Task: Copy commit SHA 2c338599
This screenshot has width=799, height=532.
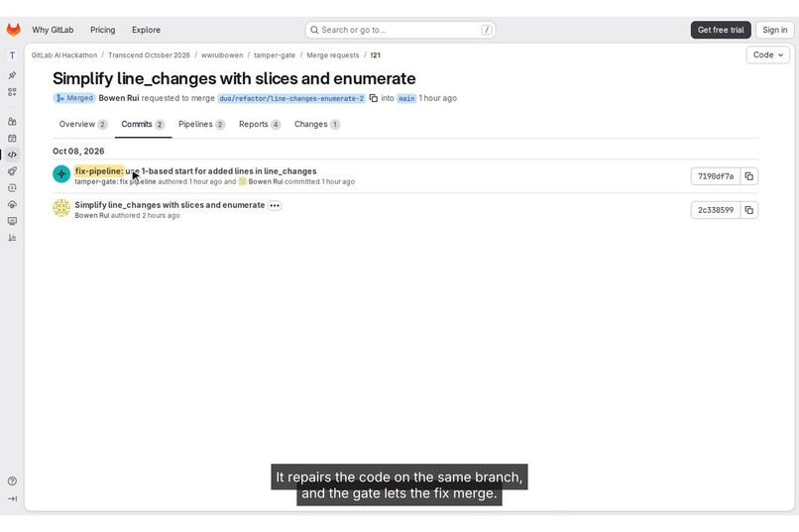Action: [x=749, y=210]
